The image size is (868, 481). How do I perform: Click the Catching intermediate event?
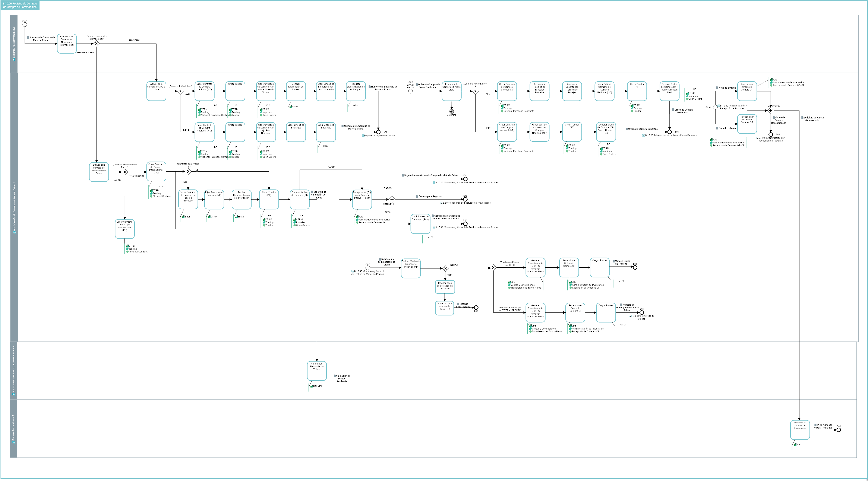(x=452, y=111)
